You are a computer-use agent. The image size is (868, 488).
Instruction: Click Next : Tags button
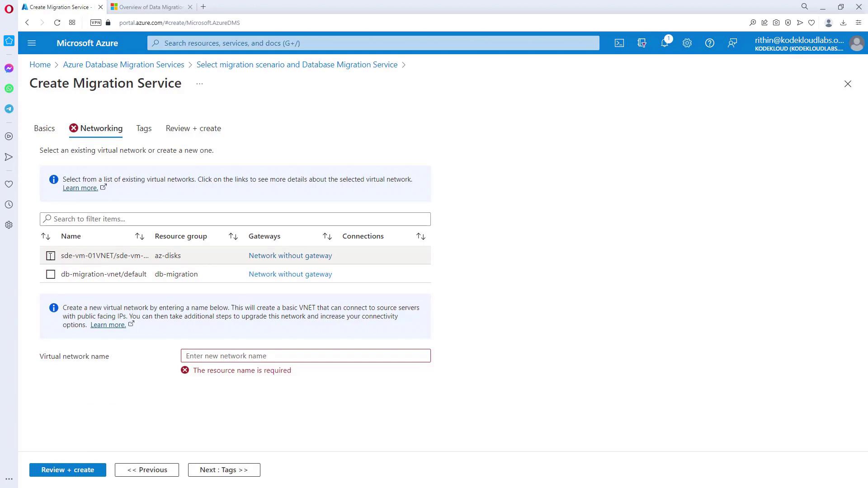224,470
